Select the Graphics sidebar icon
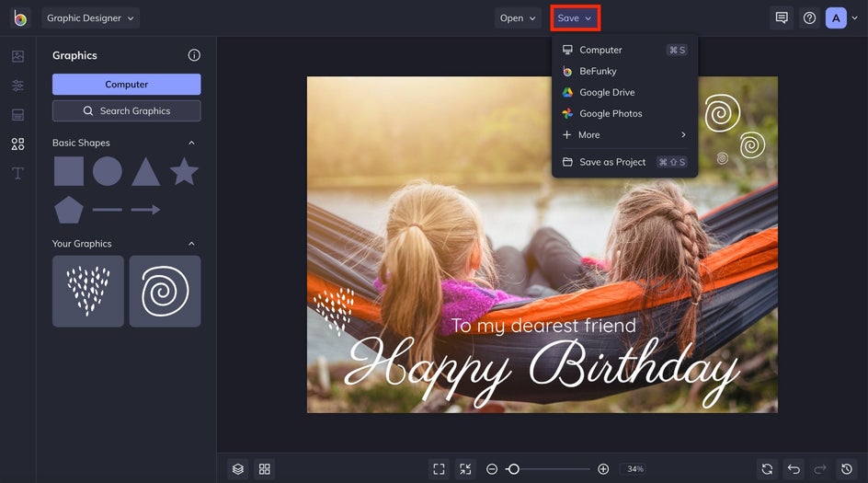 tap(17, 144)
